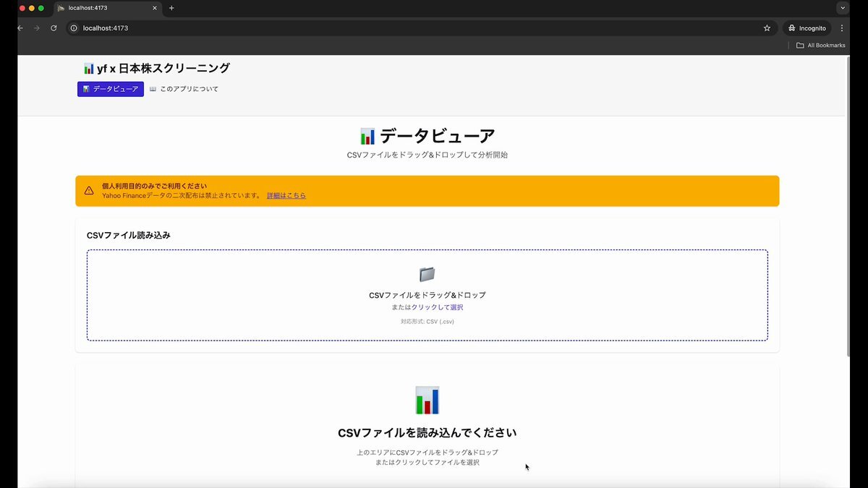Open the 詳細はこちら link
Screen dimensions: 868x488
(286, 195)
